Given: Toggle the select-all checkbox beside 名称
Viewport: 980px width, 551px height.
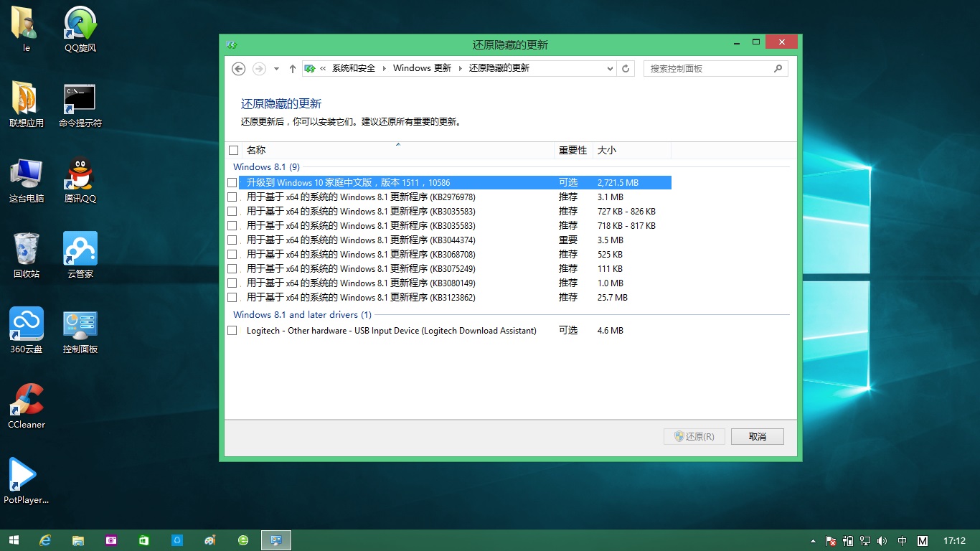Looking at the screenshot, I should (x=233, y=150).
